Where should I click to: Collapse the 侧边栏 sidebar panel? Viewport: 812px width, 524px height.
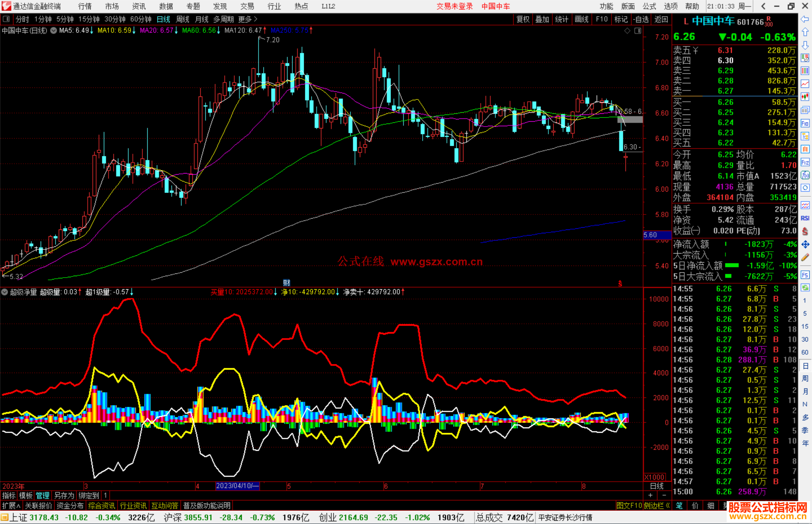pos(657,506)
